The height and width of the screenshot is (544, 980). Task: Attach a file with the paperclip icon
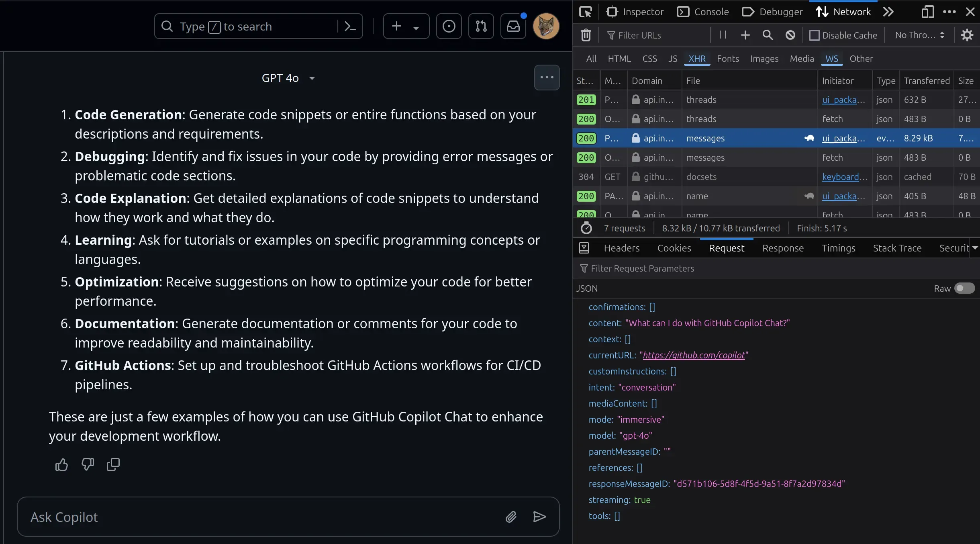tap(510, 517)
